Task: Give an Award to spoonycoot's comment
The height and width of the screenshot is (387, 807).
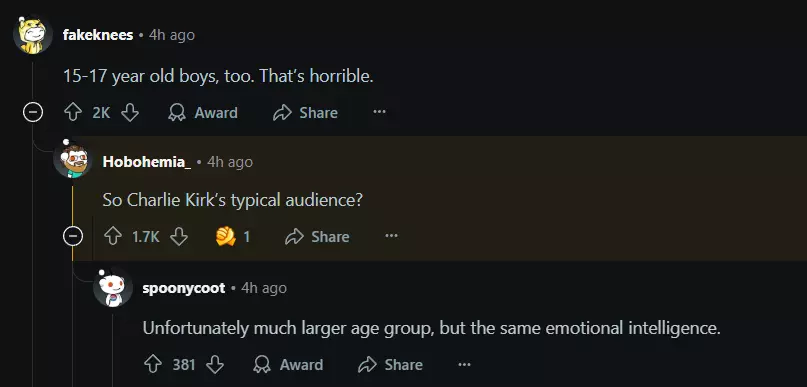Action: tap(289, 365)
